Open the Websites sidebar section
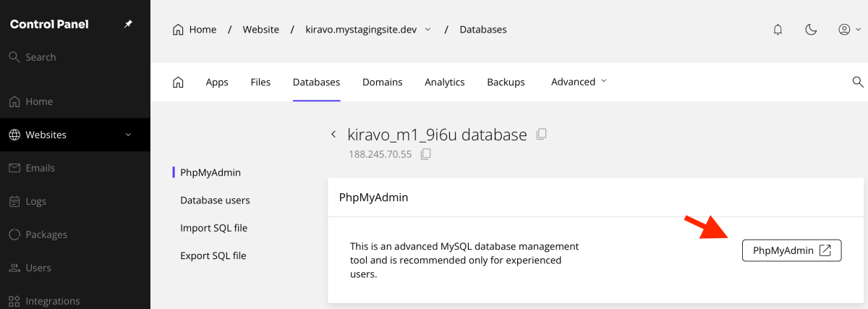Image resolution: width=868 pixels, height=309 pixels. pyautogui.click(x=75, y=135)
